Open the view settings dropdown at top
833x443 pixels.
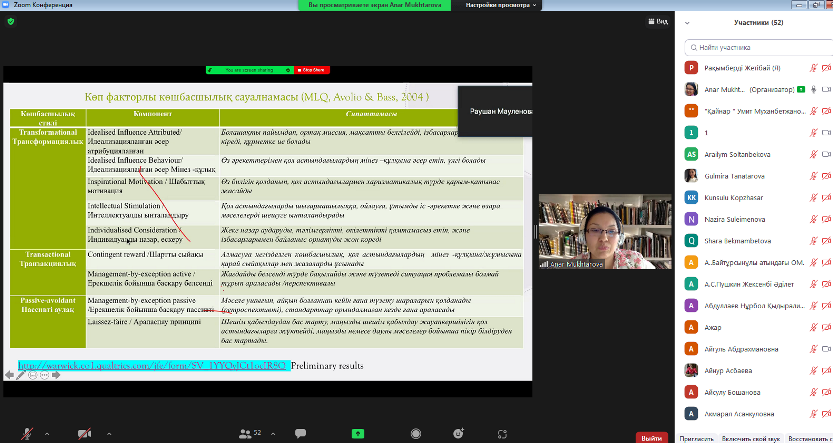point(498,6)
